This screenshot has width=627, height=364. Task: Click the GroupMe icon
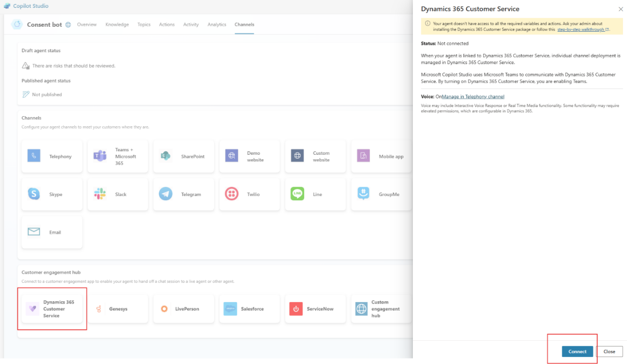pos(363,194)
